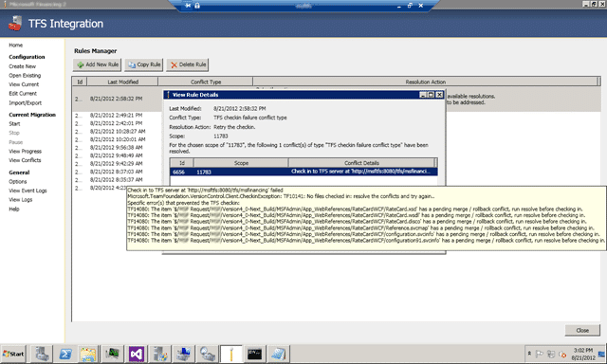Open View Logs link
The width and height of the screenshot is (607, 364).
[21, 200]
